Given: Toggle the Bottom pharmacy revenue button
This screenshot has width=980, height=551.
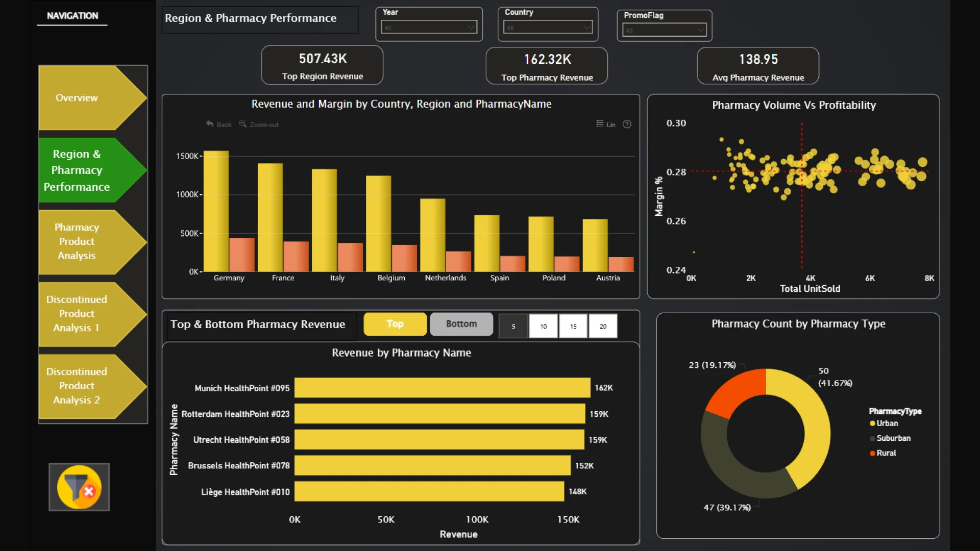Looking at the screenshot, I should coord(461,324).
